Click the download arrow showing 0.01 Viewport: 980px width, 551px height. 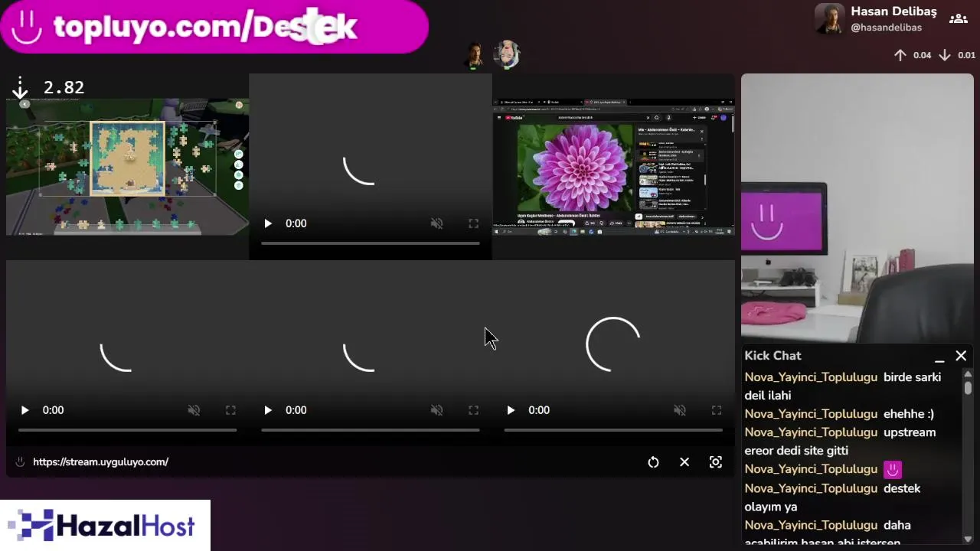(945, 55)
